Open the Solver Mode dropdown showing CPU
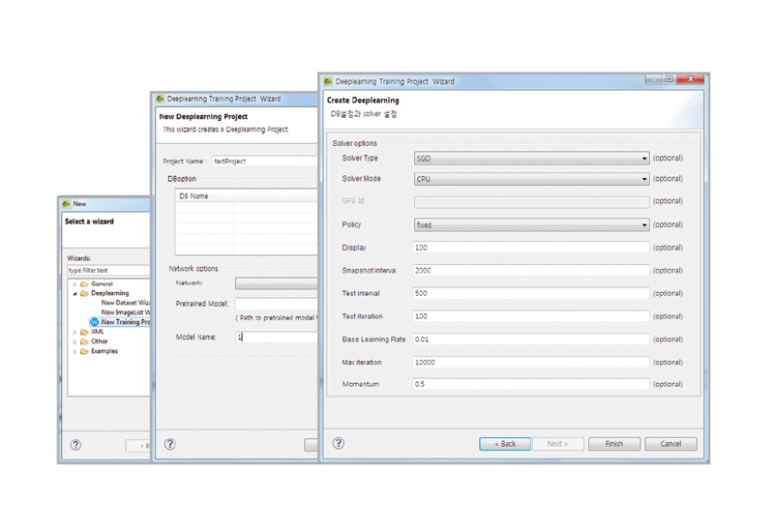Screen dimensions: 774x532 tap(530, 179)
